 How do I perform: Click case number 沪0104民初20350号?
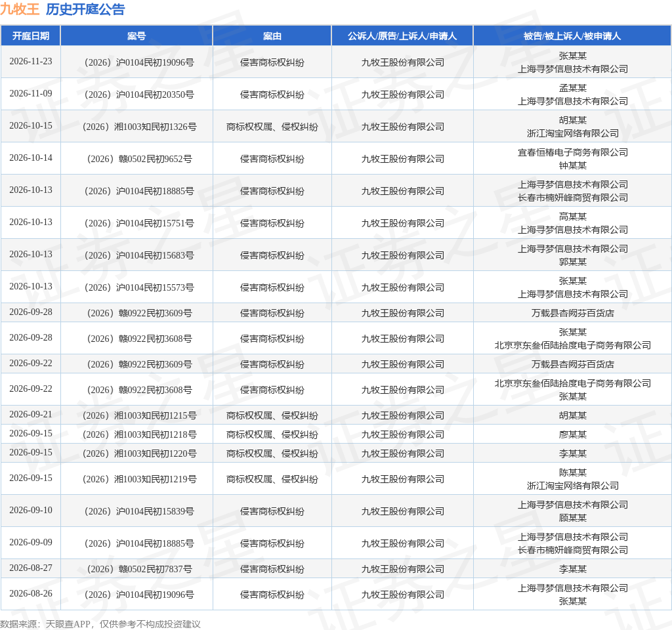[x=139, y=94]
